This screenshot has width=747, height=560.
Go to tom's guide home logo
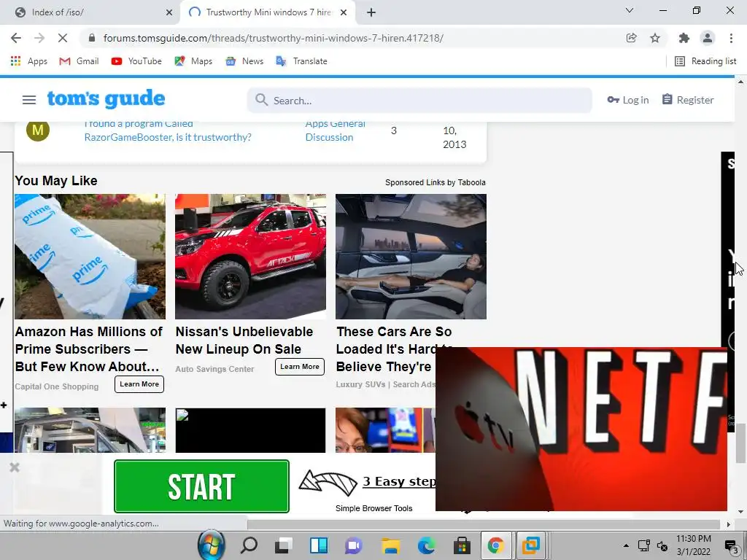click(x=107, y=98)
